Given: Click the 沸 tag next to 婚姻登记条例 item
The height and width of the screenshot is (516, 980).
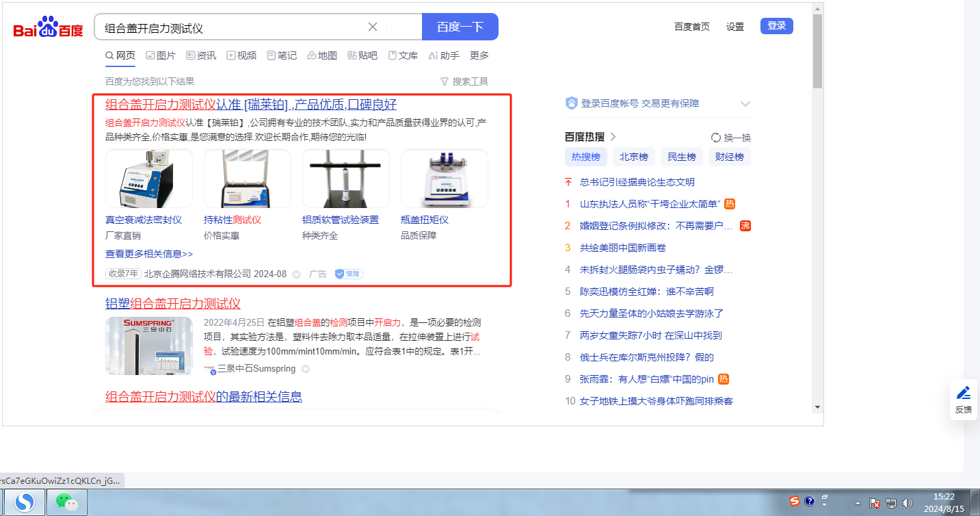Looking at the screenshot, I should coord(745,226).
